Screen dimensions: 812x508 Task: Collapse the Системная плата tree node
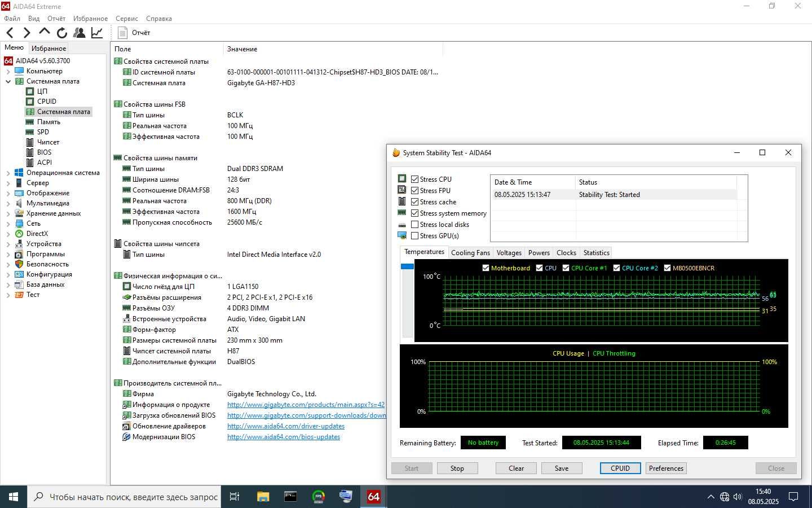click(8, 82)
